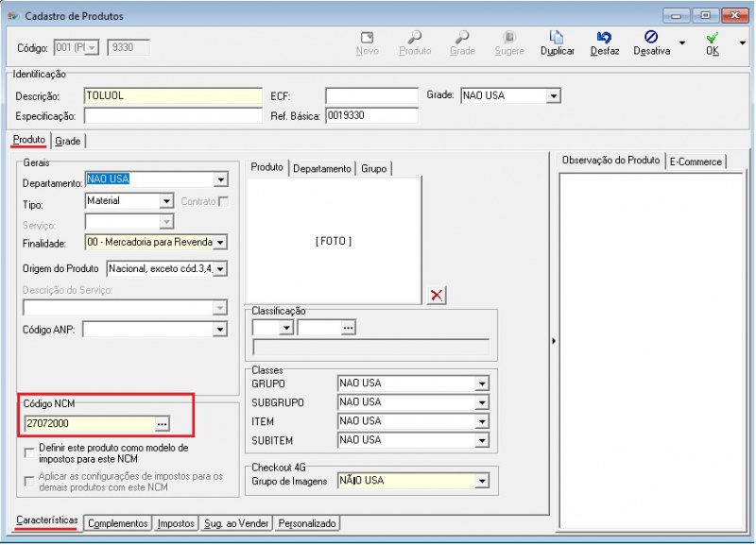Click the Classificação ellipsis browse button
The height and width of the screenshot is (545, 756).
[349, 328]
